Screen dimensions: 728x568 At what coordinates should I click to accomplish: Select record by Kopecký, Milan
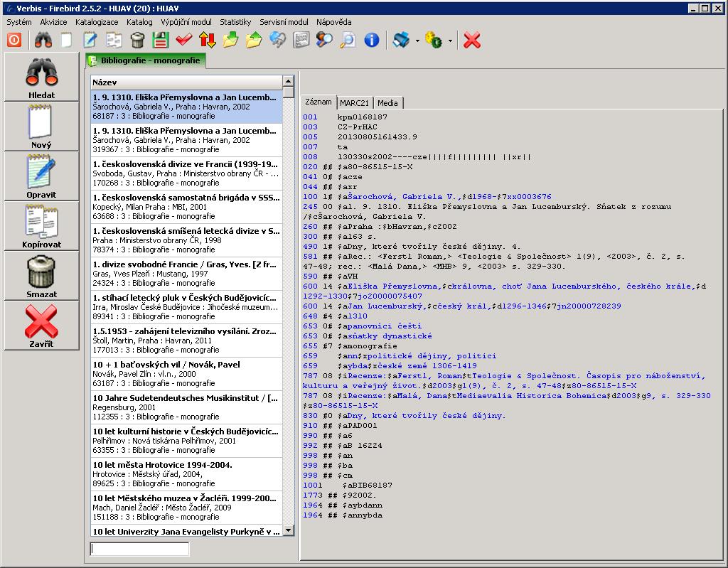pyautogui.click(x=186, y=207)
